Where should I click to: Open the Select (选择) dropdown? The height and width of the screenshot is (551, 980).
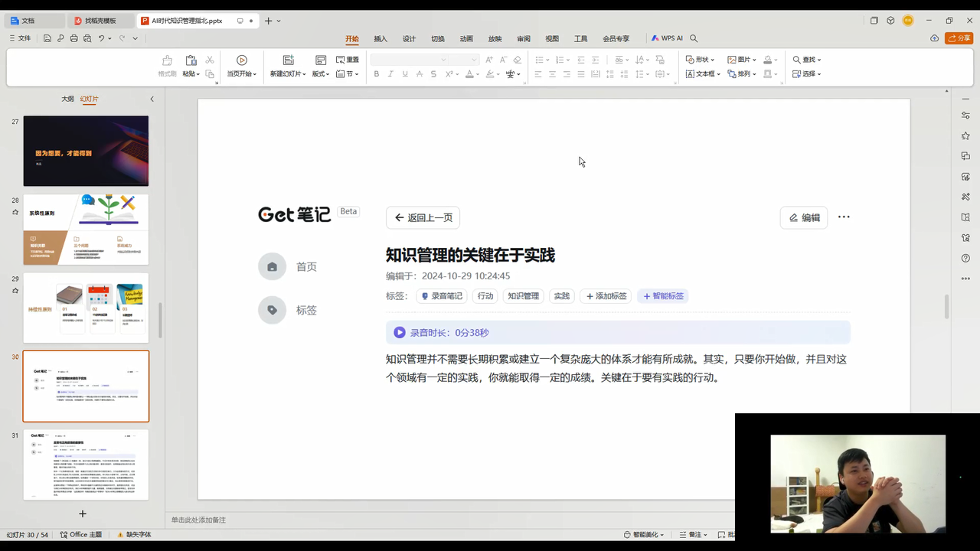tap(807, 74)
